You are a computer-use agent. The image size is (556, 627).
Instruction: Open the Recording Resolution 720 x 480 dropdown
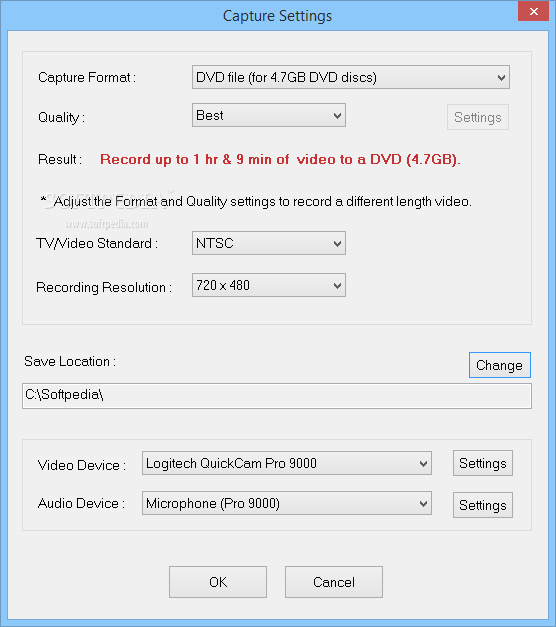(x=269, y=285)
